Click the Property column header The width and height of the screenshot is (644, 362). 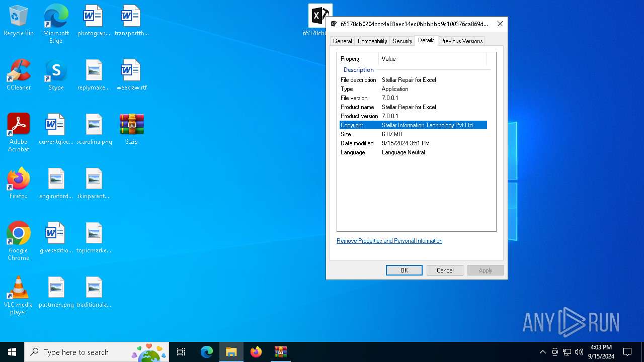358,59
